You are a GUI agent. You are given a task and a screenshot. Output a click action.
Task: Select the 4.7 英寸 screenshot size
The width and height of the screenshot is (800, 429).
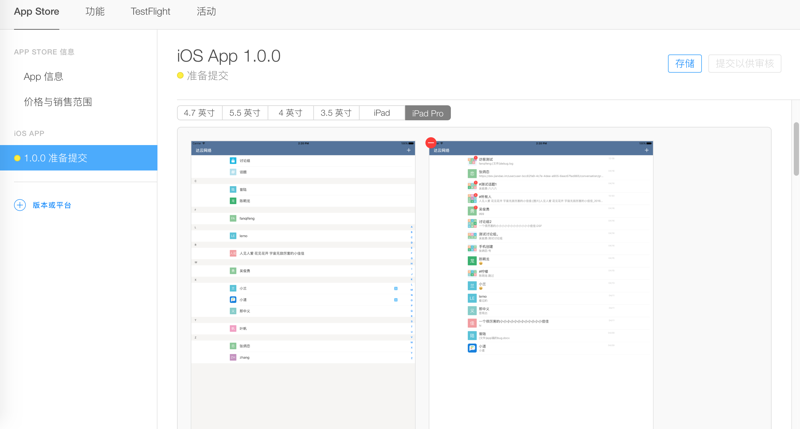(199, 113)
